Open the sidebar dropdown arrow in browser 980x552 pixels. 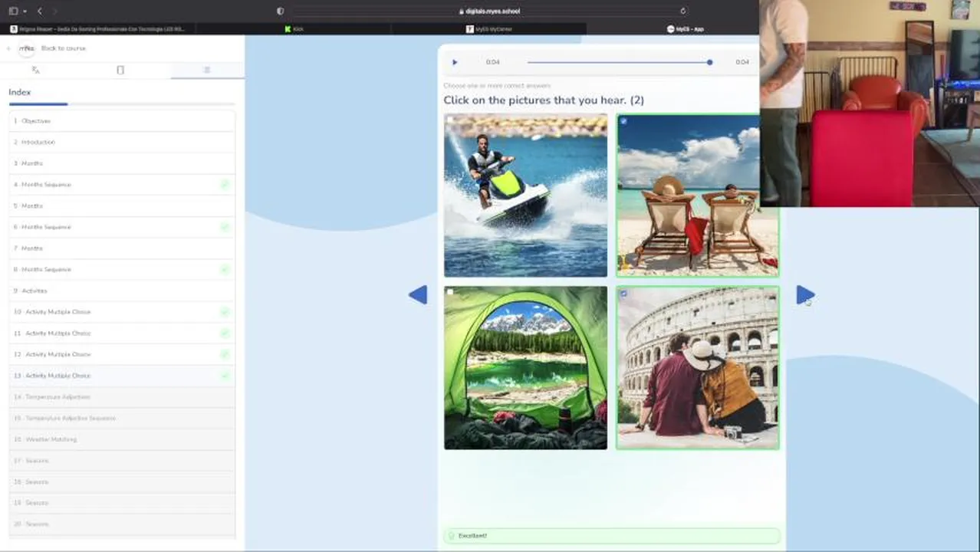coord(25,11)
